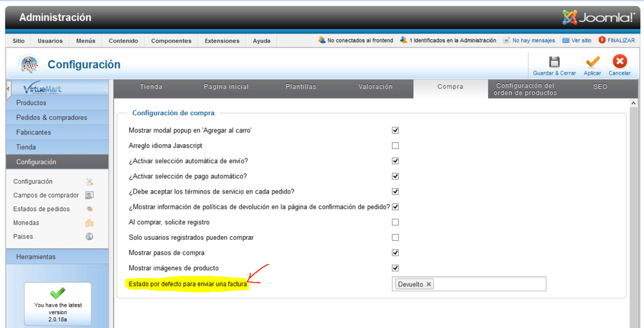Open the Sitio menu
Screen dimensions: 644x328
pyautogui.click(x=19, y=40)
